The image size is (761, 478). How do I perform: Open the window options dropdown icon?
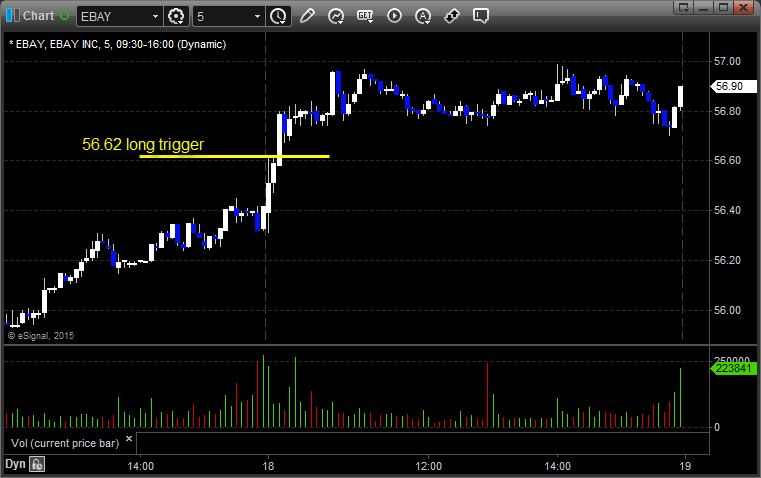(x=684, y=7)
